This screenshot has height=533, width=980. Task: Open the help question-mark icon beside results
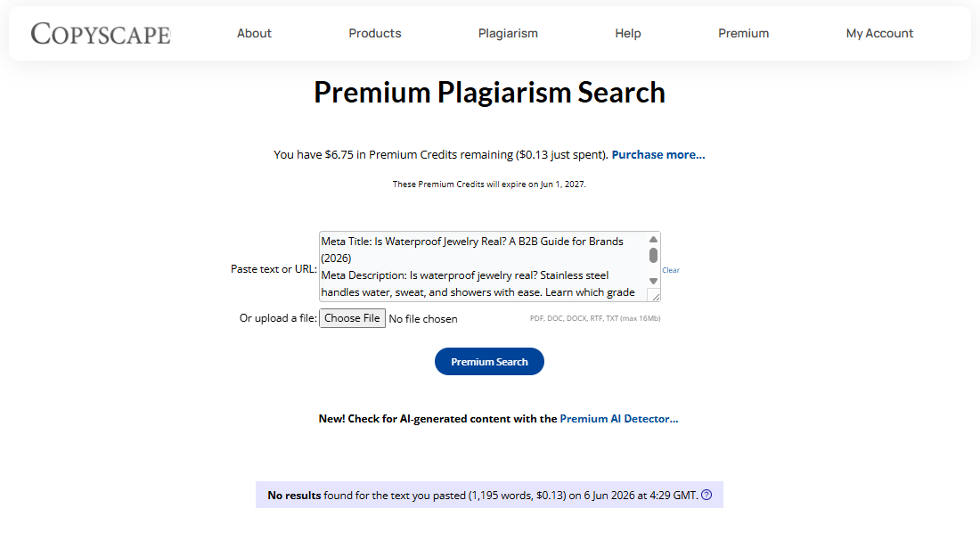point(706,495)
